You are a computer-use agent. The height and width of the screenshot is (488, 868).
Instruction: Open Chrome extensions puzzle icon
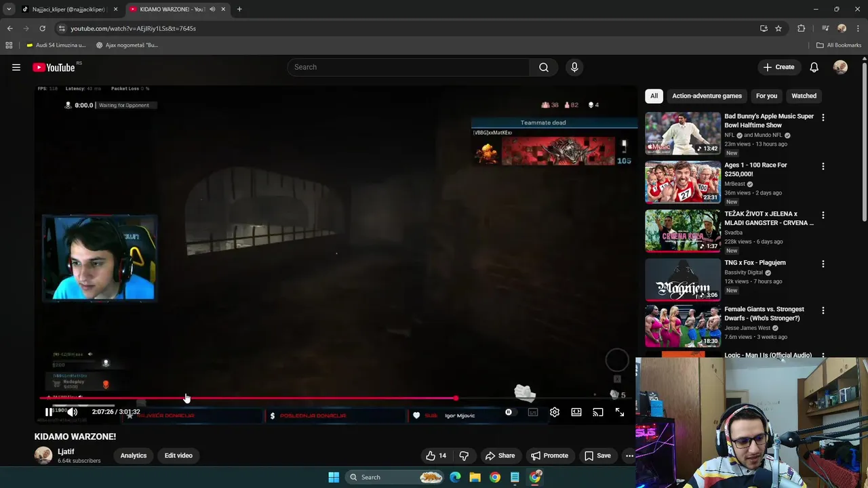[802, 28]
